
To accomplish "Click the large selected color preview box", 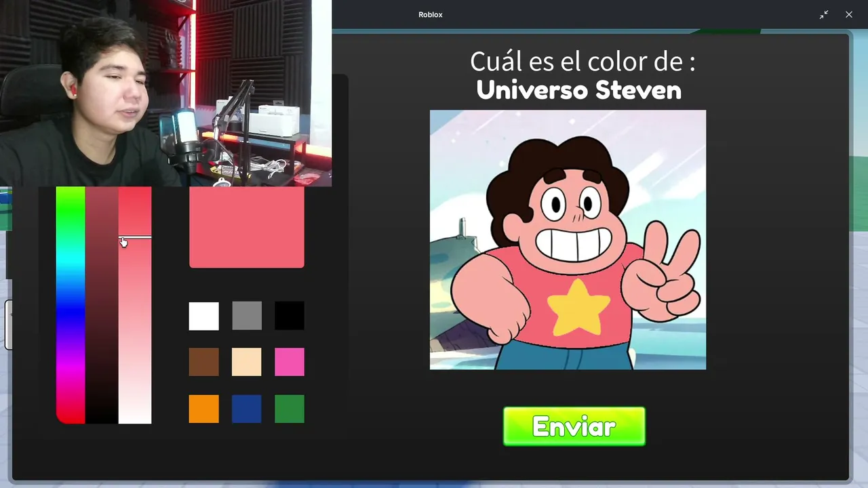I will click(x=247, y=227).
